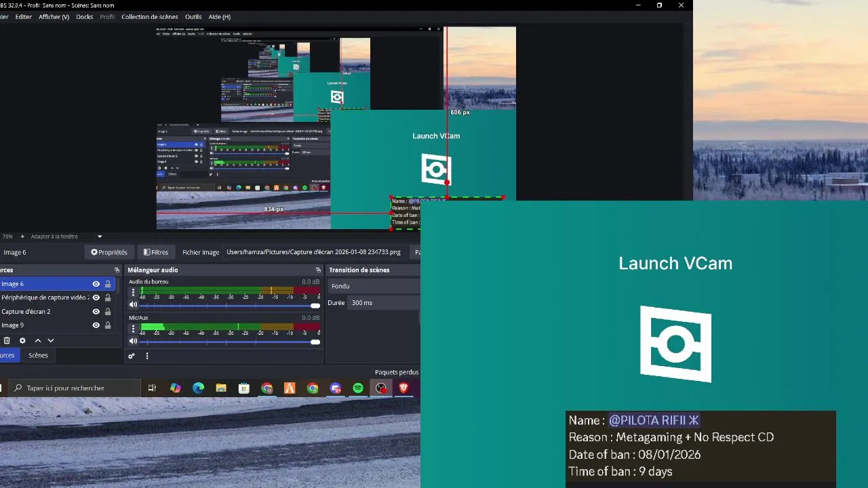868x488 pixels.
Task: Open Windows Task View icon
Action: pyautogui.click(x=152, y=388)
